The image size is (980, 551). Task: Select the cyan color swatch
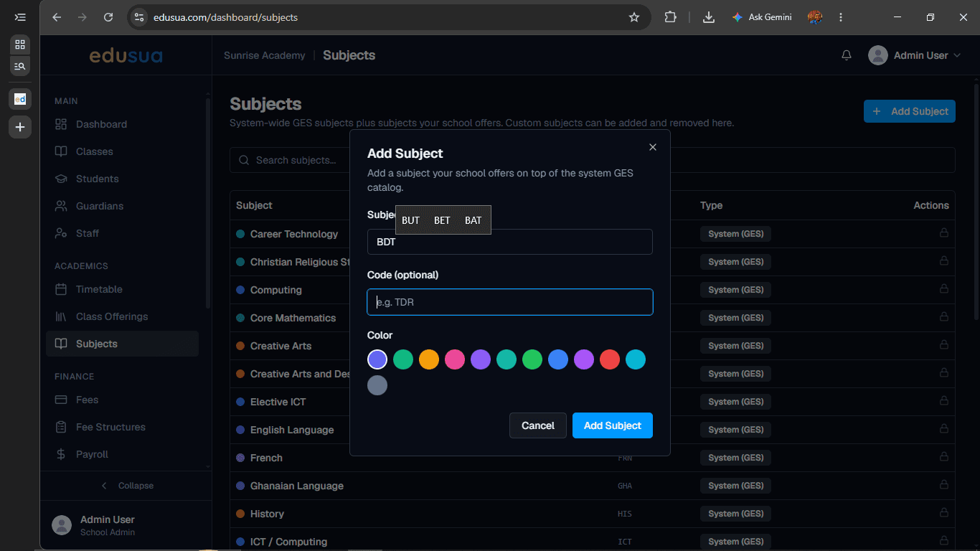(x=636, y=359)
